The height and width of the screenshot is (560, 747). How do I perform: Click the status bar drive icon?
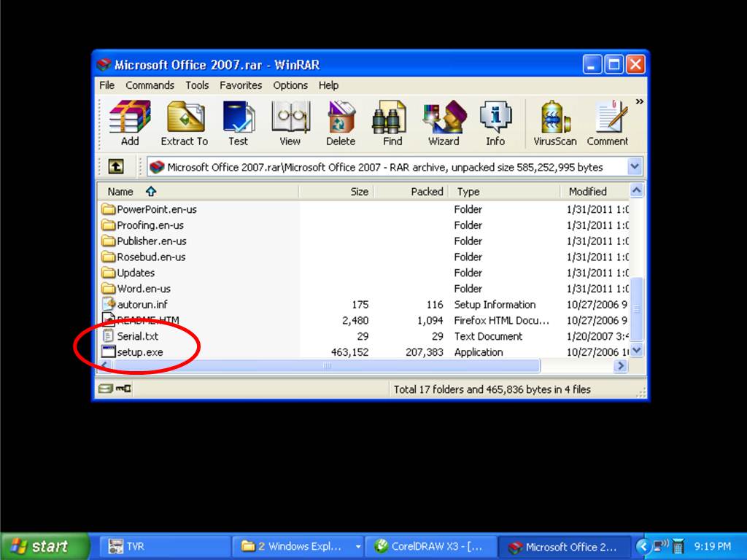(x=105, y=389)
